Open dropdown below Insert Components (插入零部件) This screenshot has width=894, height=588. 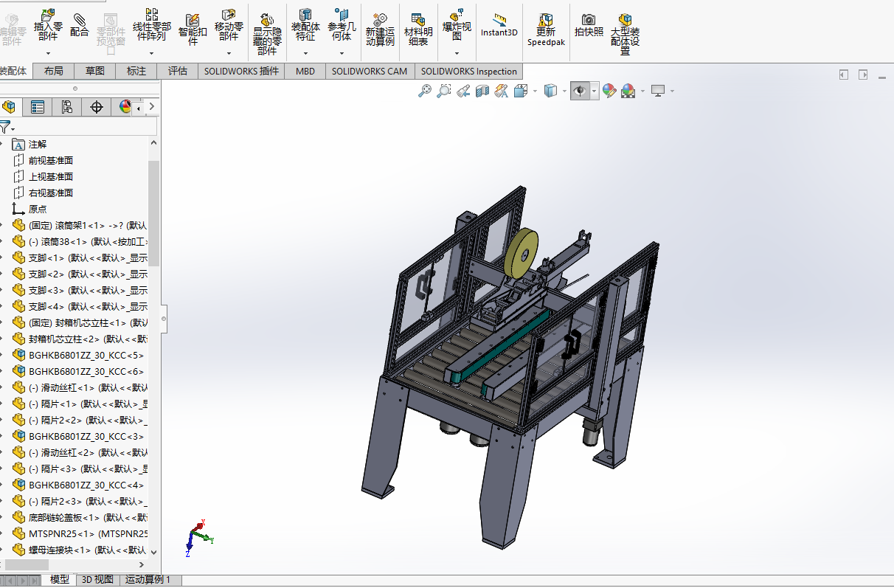point(48,53)
